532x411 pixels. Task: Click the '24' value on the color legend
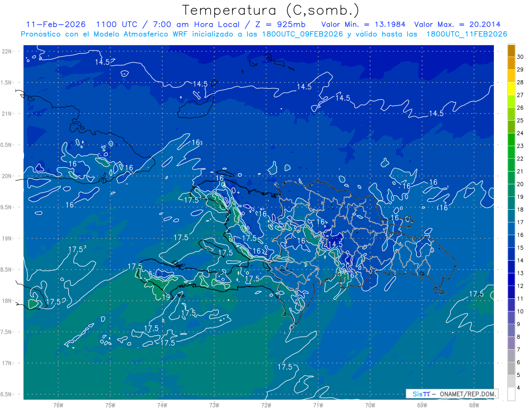tap(520, 133)
